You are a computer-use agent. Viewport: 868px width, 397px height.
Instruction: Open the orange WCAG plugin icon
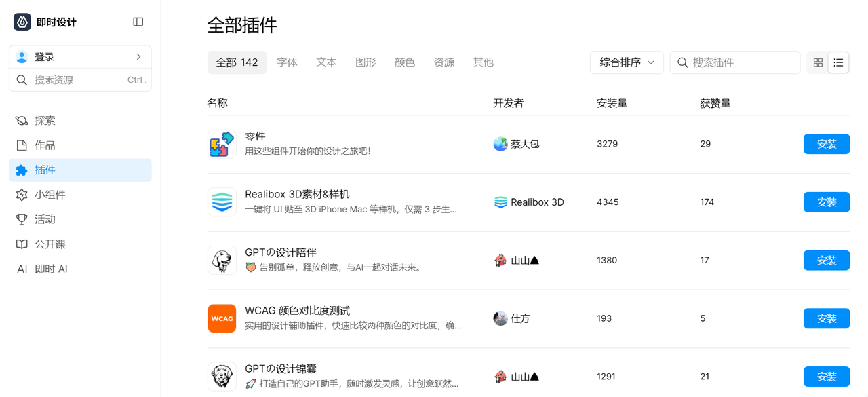pyautogui.click(x=222, y=319)
